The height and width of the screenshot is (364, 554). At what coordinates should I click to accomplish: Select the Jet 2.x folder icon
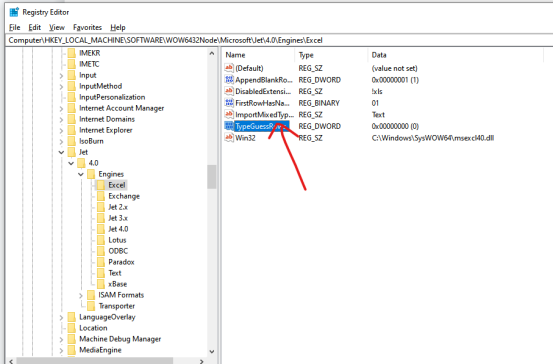click(101, 207)
